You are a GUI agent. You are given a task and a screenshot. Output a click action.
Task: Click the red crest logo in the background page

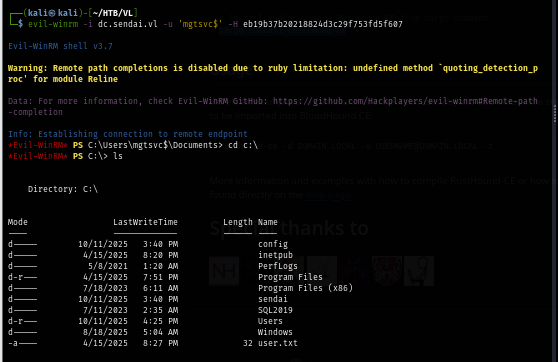[x=387, y=271]
